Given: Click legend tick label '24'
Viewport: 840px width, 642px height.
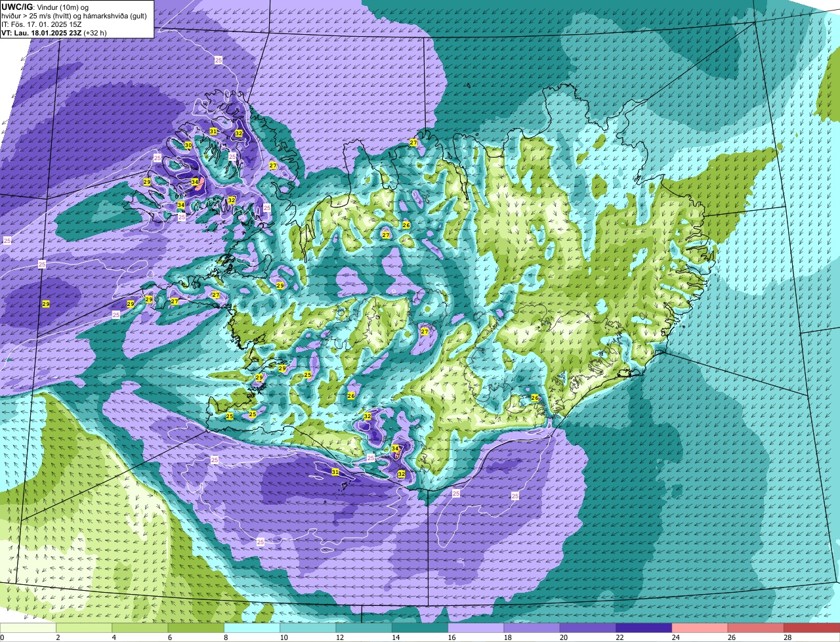Looking at the screenshot, I should click(677, 637).
